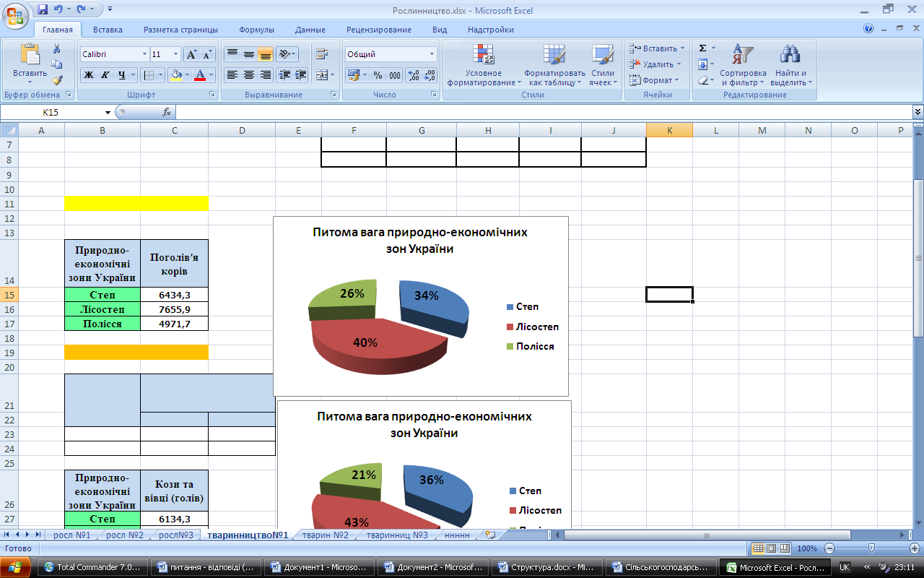Increase font size with large A button
The width and height of the screenshot is (924, 578).
[191, 54]
